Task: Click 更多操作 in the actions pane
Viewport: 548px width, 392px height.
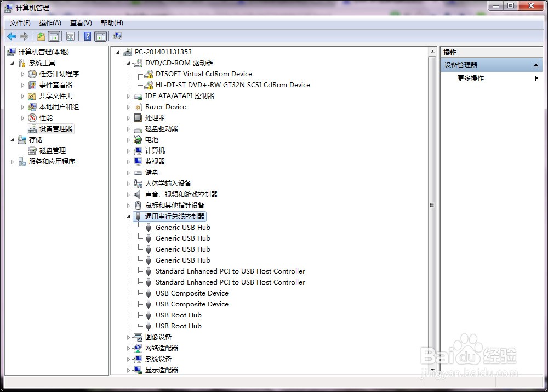Action: (471, 78)
